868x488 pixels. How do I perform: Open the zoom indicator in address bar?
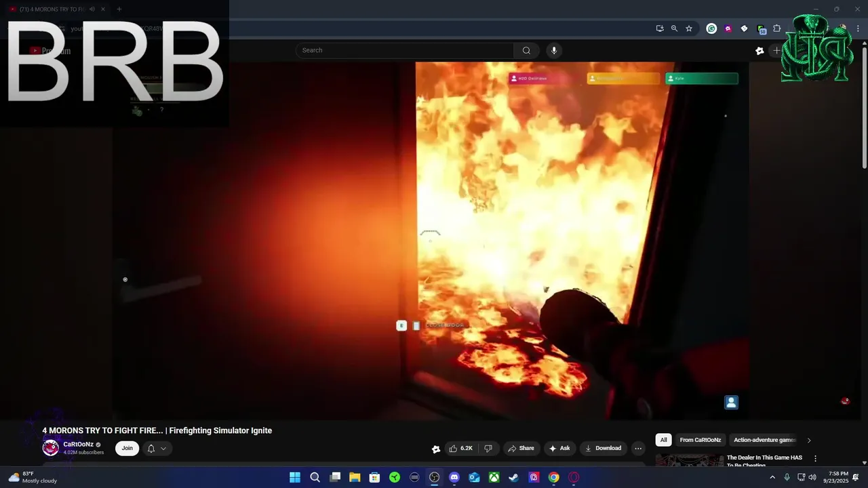pyautogui.click(x=674, y=28)
